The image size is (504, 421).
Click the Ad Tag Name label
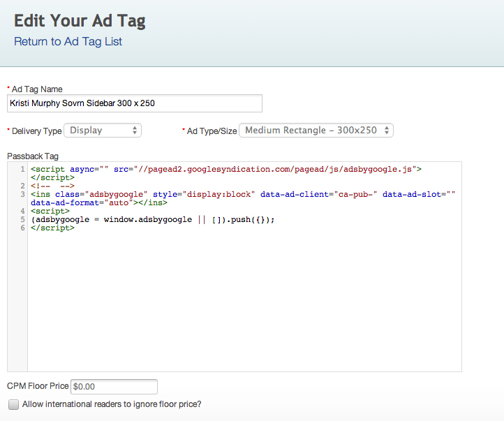[37, 89]
